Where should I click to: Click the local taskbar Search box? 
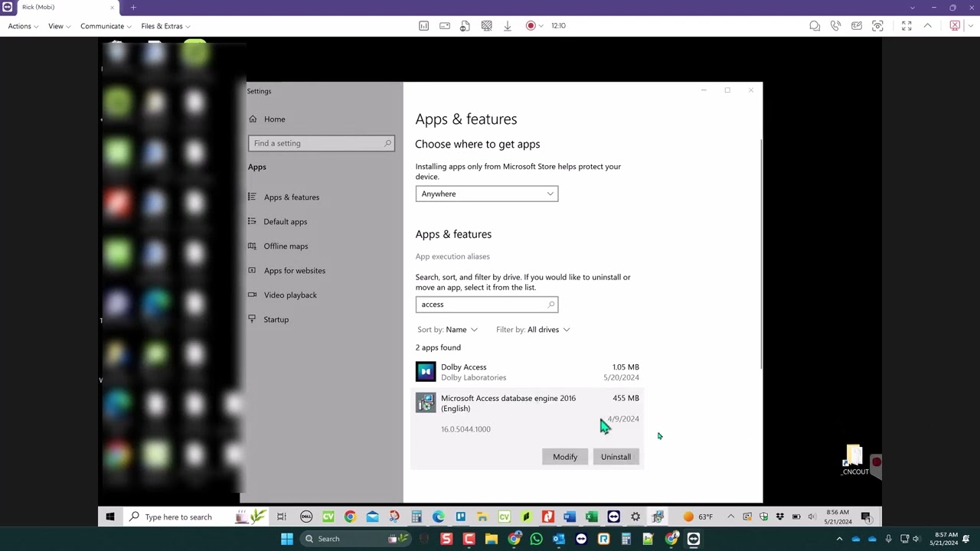tap(356, 540)
